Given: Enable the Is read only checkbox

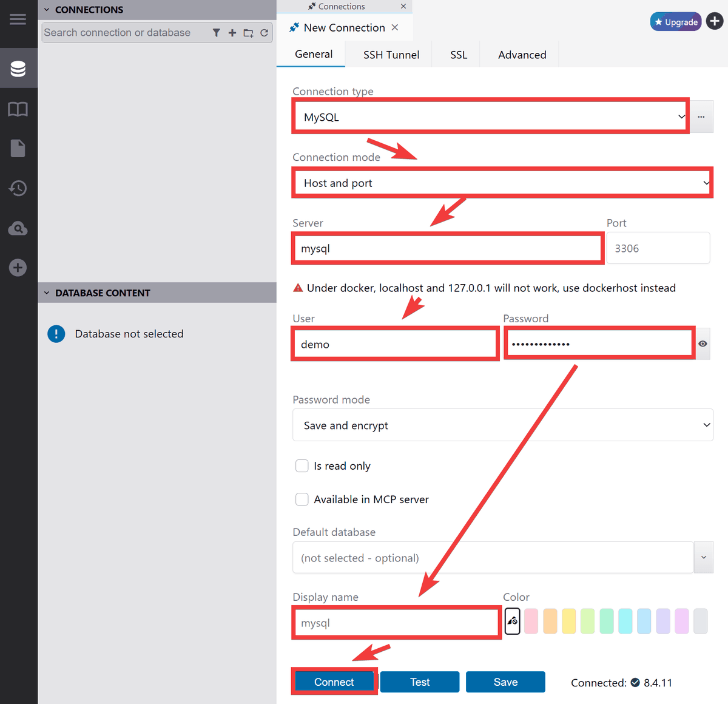Looking at the screenshot, I should (x=302, y=465).
